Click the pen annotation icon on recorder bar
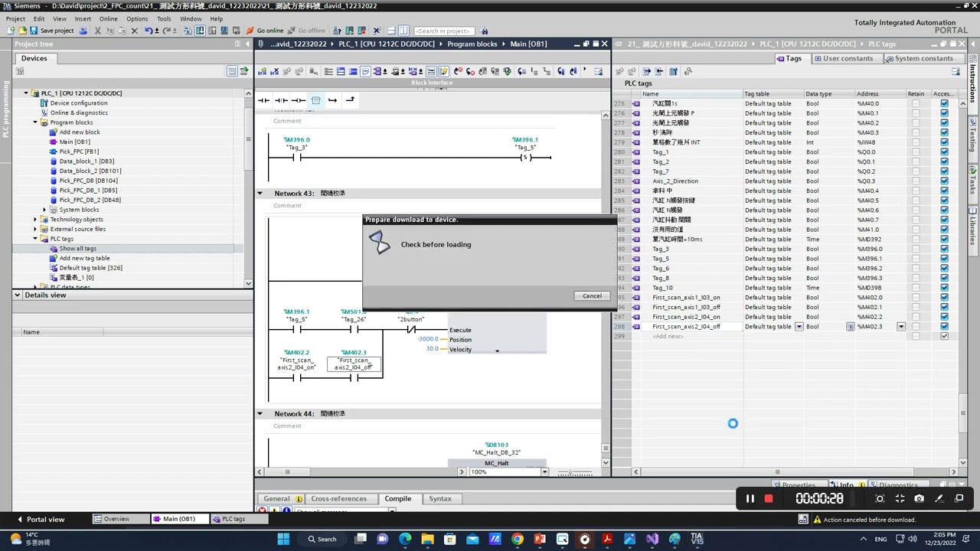The image size is (980, 551). coord(939,499)
